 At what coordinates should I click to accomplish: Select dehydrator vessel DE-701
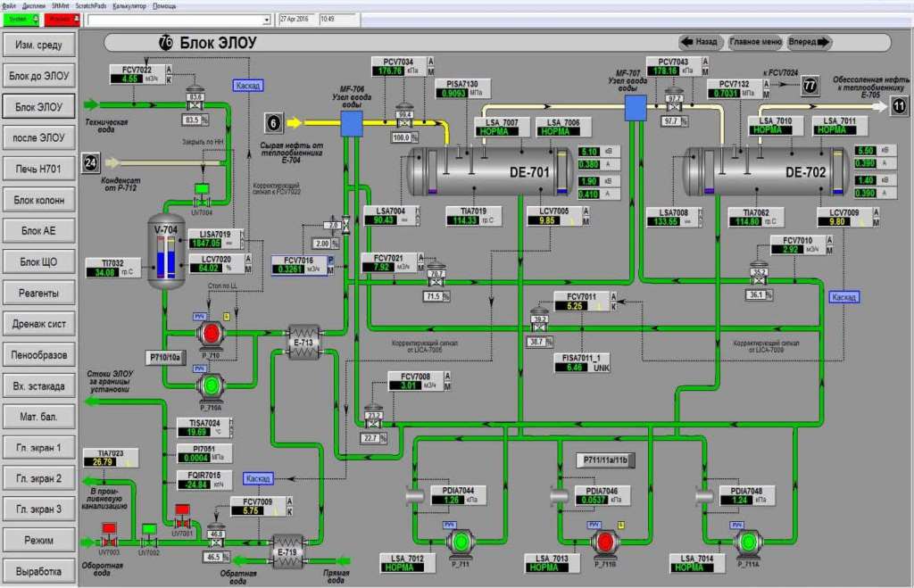pyautogui.click(x=490, y=171)
